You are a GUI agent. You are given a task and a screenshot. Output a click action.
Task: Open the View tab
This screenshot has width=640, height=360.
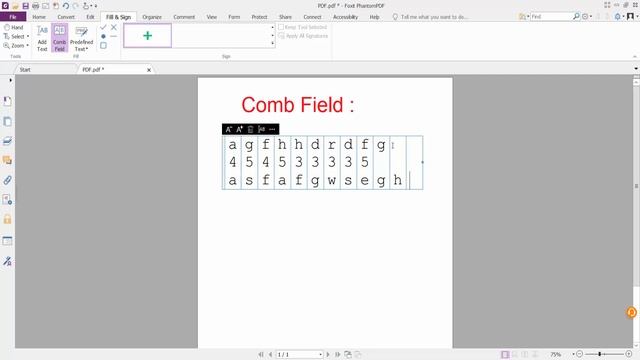coord(211,17)
